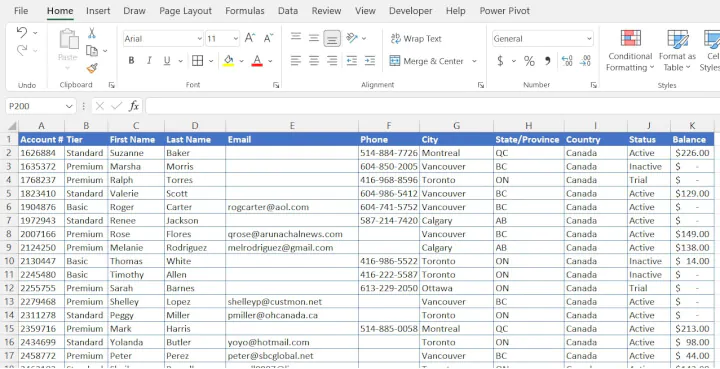The image size is (720, 369).
Task: Click the formula bar Enter checkmark icon
Action: pyautogui.click(x=117, y=106)
